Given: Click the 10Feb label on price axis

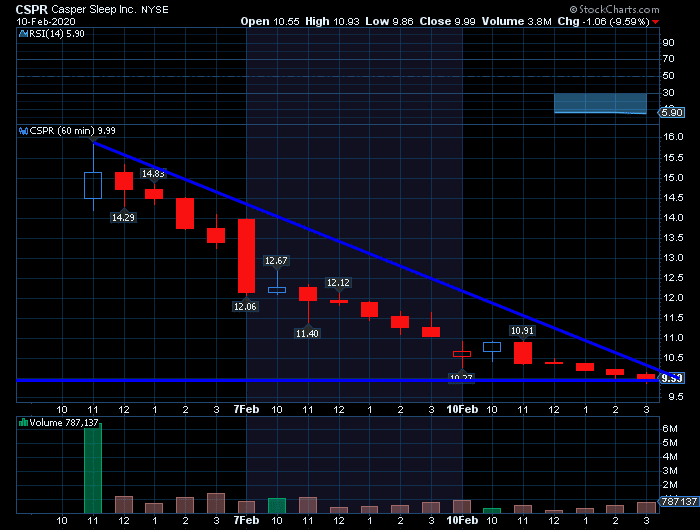Looking at the screenshot, I should pyautogui.click(x=462, y=409).
